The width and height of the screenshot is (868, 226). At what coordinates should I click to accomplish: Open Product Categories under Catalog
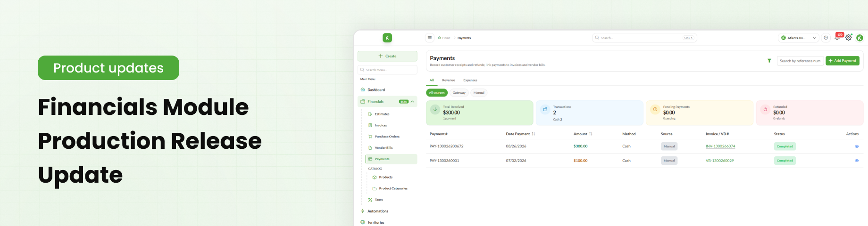(393, 188)
